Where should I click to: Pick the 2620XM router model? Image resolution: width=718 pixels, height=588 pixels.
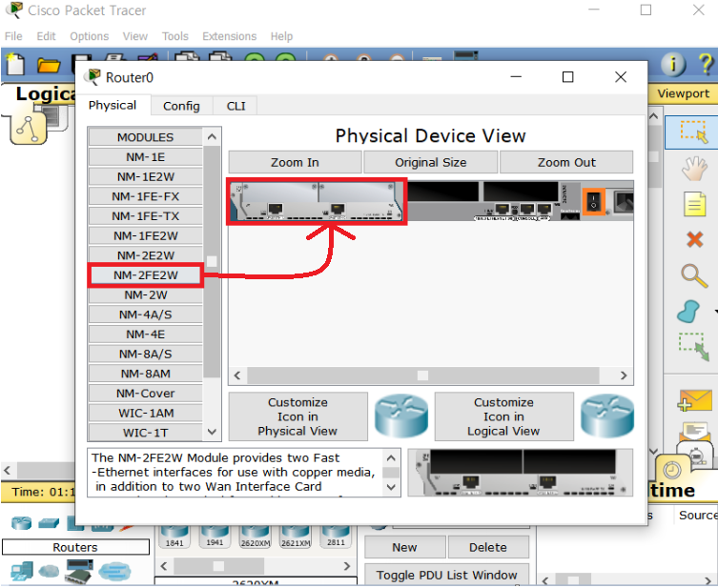tap(255, 537)
